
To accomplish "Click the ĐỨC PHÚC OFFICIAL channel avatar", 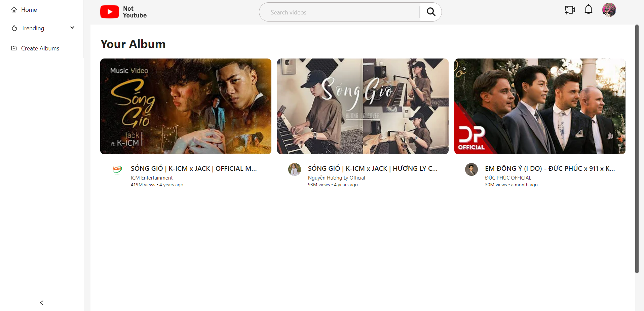I will pyautogui.click(x=471, y=169).
